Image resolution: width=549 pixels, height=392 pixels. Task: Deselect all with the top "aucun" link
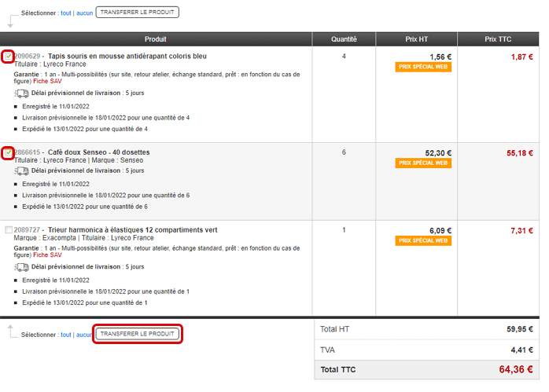click(x=84, y=13)
